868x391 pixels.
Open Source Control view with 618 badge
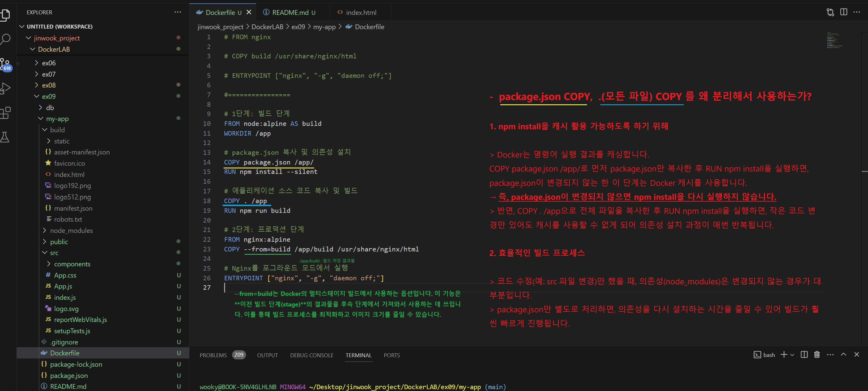coord(5,64)
